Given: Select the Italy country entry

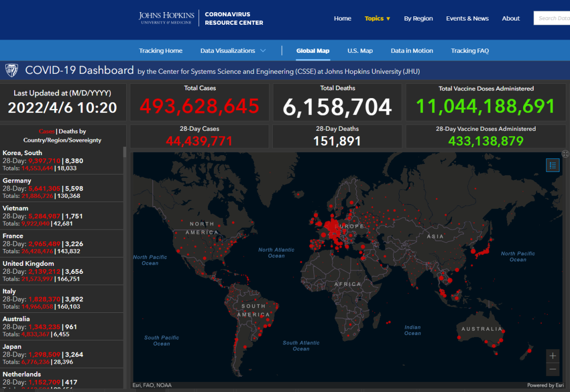Looking at the screenshot, I should [61, 299].
